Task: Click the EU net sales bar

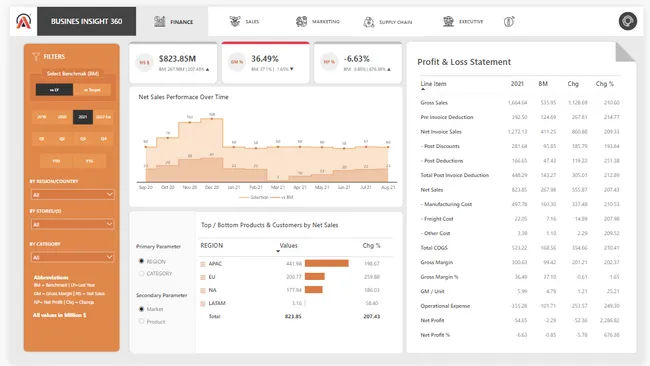Action: (x=315, y=276)
